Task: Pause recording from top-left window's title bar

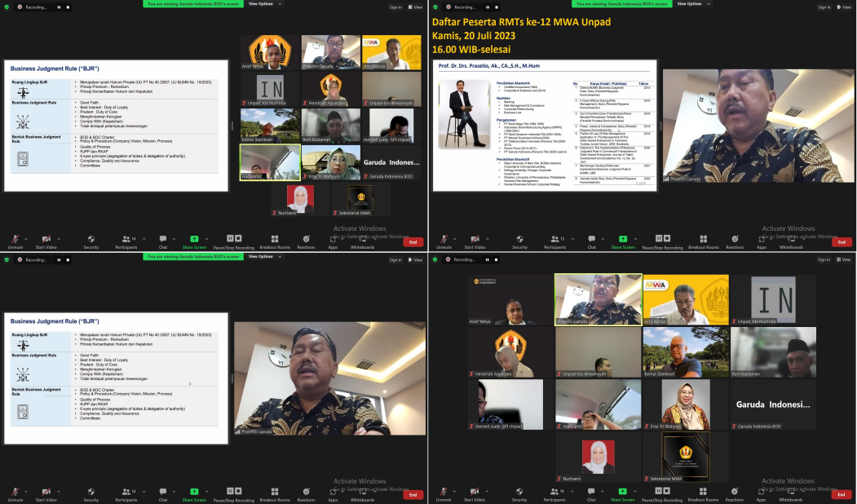Action: pos(59,7)
